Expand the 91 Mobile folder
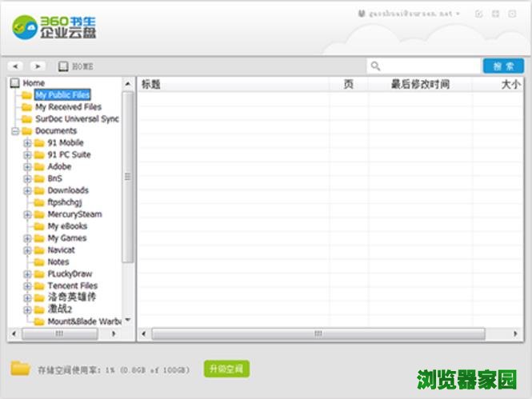This screenshot has height=399, width=532. pos(27,143)
